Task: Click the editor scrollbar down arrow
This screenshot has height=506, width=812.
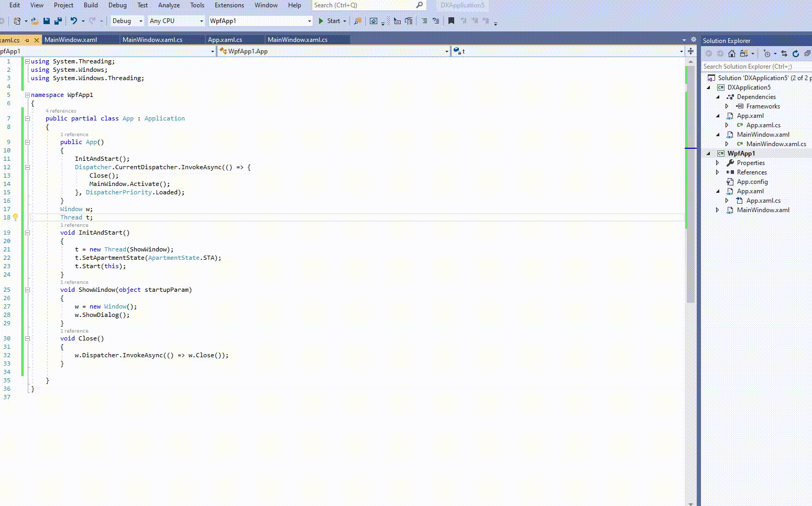Action: (x=690, y=503)
